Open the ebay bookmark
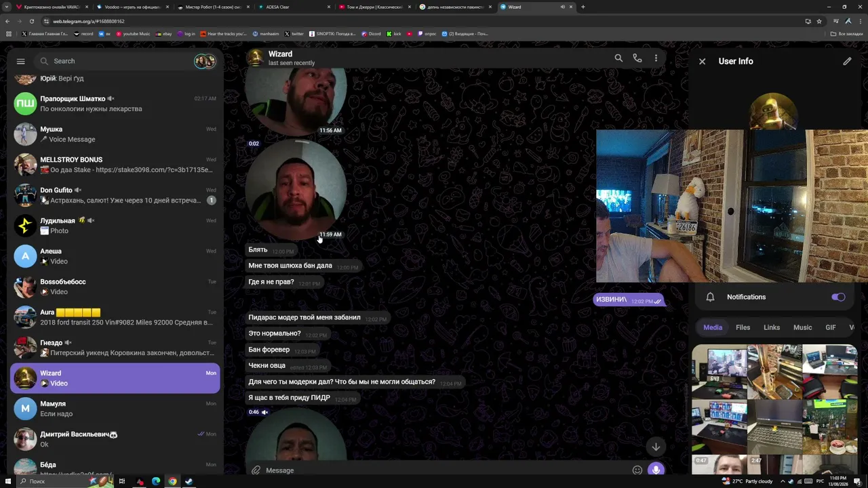The image size is (868, 488). [163, 34]
